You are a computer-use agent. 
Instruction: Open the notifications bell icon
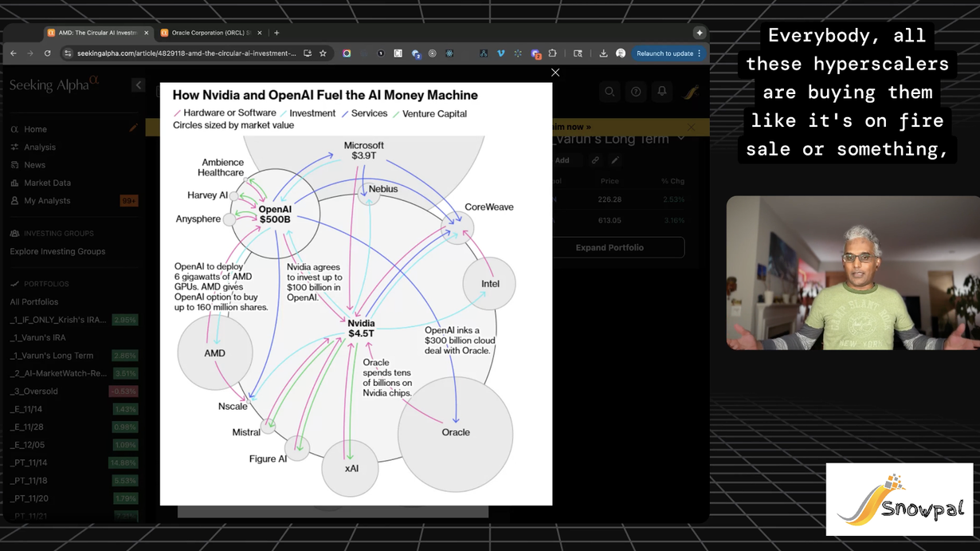(662, 92)
